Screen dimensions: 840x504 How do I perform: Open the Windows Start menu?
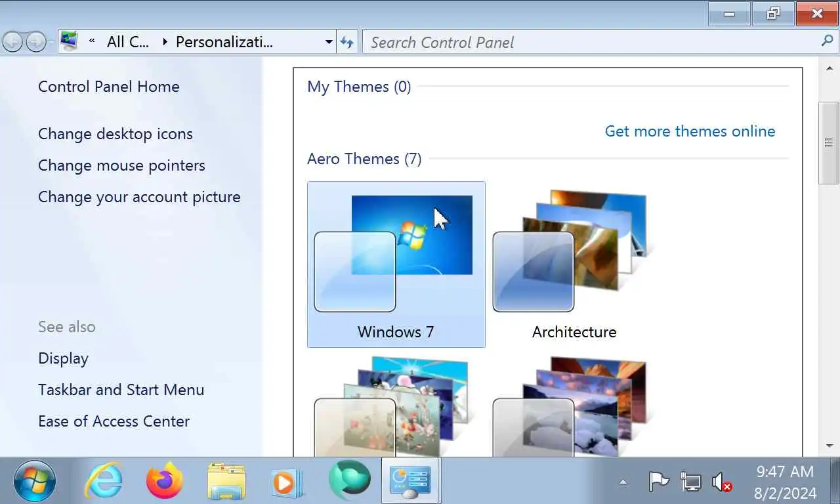click(35, 481)
